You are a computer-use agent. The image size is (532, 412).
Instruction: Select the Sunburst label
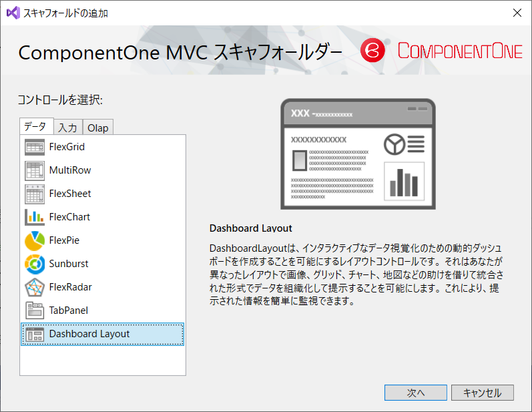click(69, 264)
